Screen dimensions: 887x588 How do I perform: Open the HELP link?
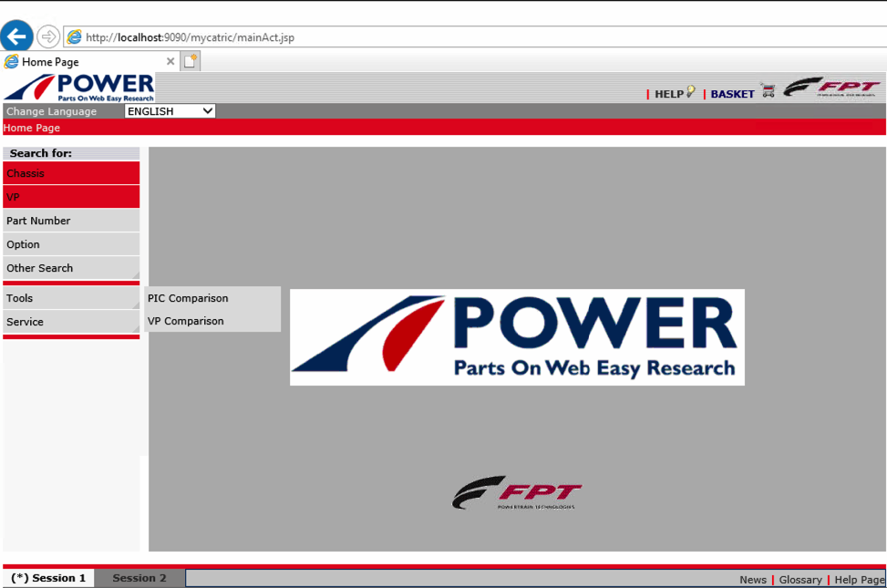point(669,94)
